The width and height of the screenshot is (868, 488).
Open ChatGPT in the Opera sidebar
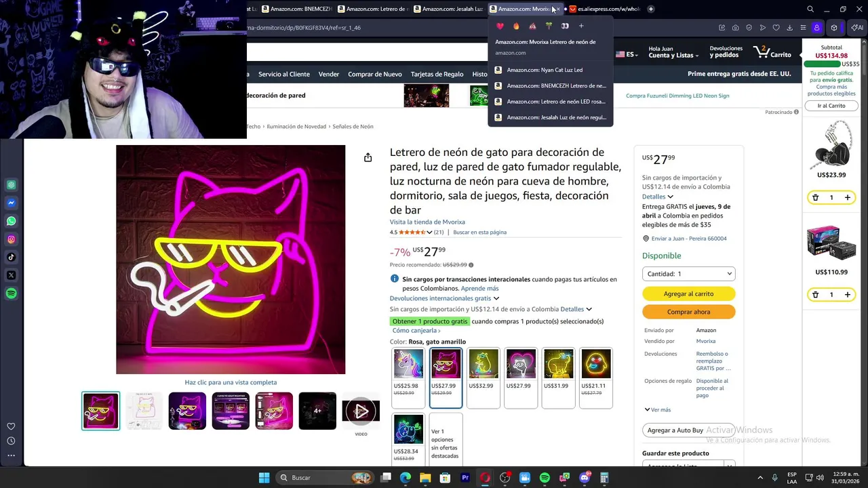click(12, 185)
